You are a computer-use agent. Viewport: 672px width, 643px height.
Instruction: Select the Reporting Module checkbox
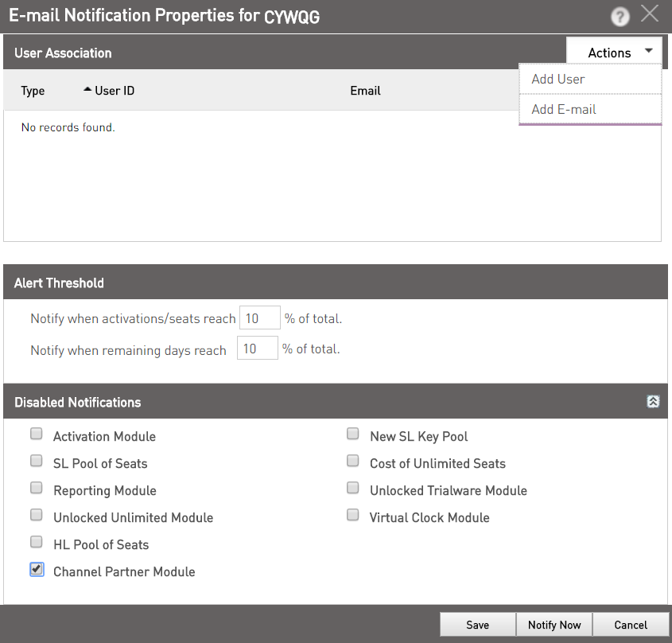tap(37, 488)
